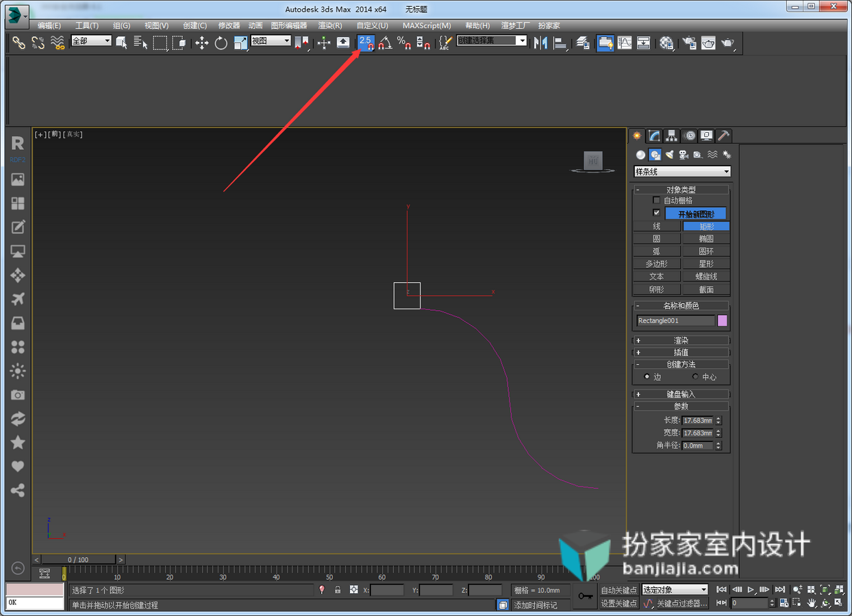Open the 全部 selection filter dropdown
This screenshot has height=616, width=852.
click(91, 41)
